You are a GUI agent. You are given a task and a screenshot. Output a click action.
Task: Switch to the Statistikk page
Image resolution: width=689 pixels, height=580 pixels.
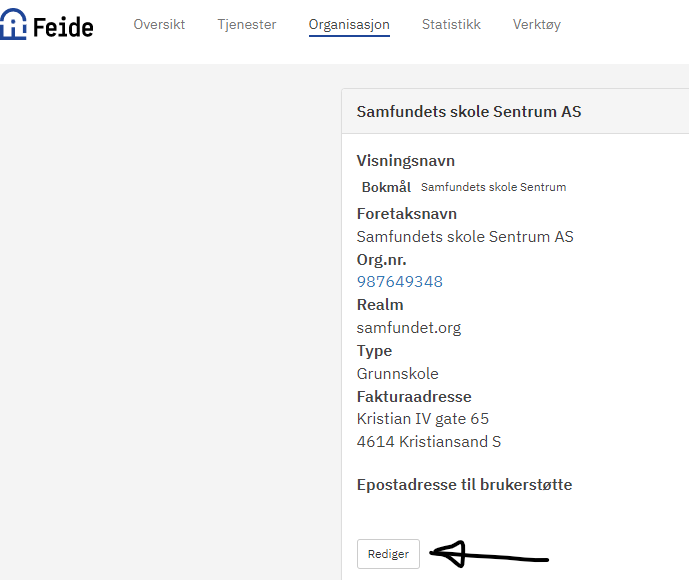451,24
